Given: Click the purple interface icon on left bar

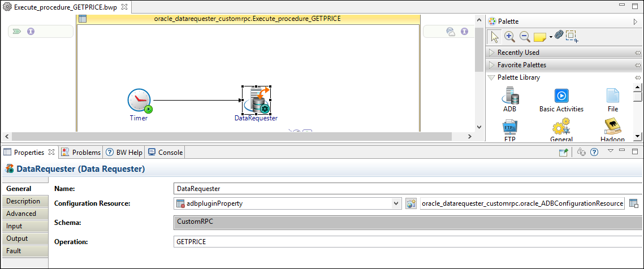Looking at the screenshot, I should click(x=31, y=31).
